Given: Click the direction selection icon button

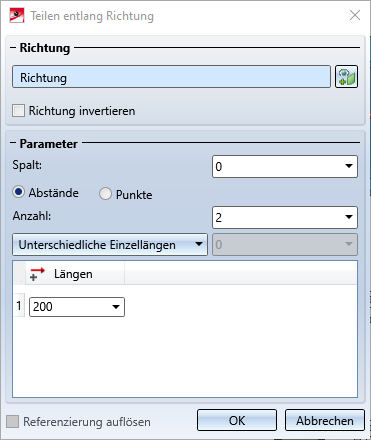Looking at the screenshot, I should tap(346, 77).
